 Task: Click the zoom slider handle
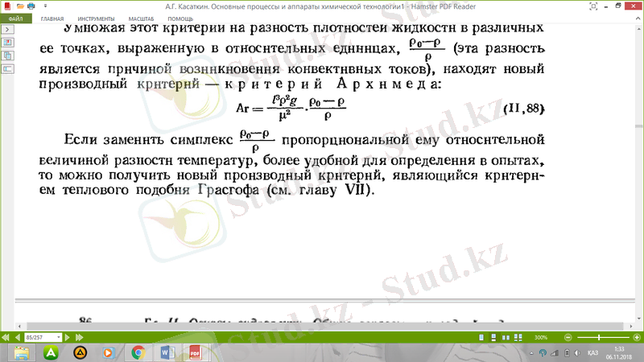pos(599,337)
